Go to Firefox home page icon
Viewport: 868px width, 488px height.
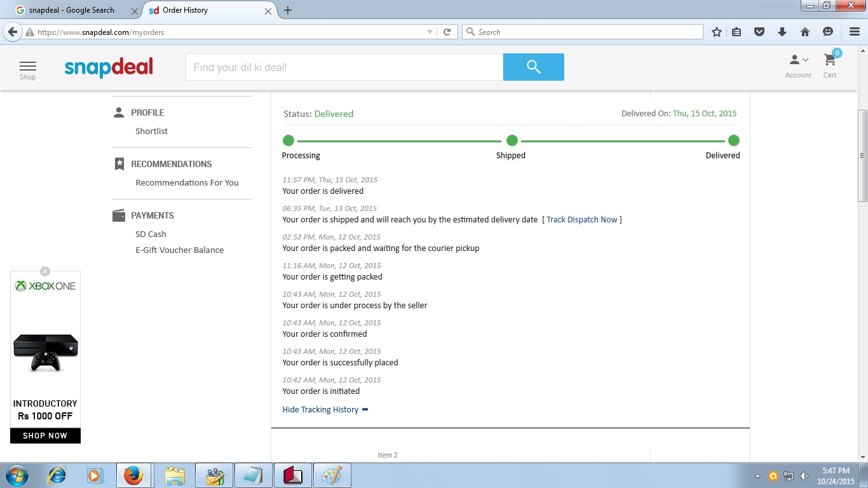pos(804,32)
